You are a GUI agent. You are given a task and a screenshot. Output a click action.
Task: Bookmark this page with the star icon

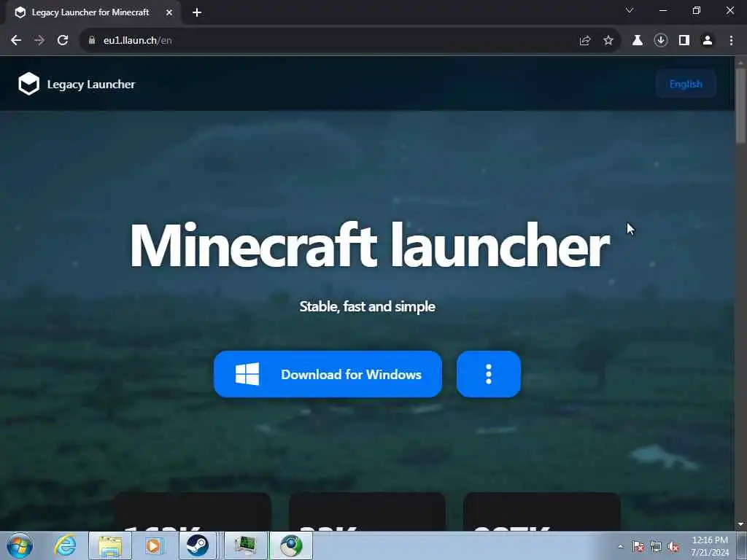608,41
